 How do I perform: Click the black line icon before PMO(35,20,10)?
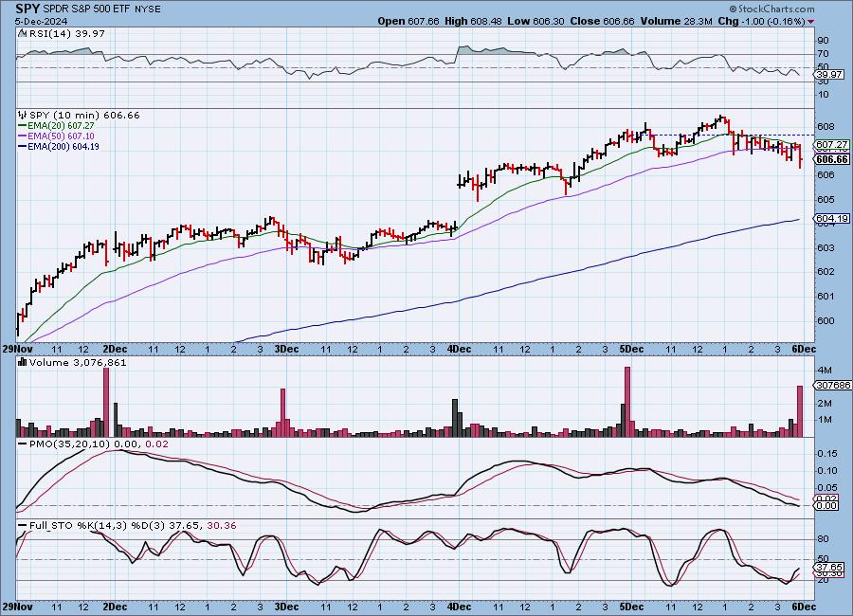[x=23, y=444]
